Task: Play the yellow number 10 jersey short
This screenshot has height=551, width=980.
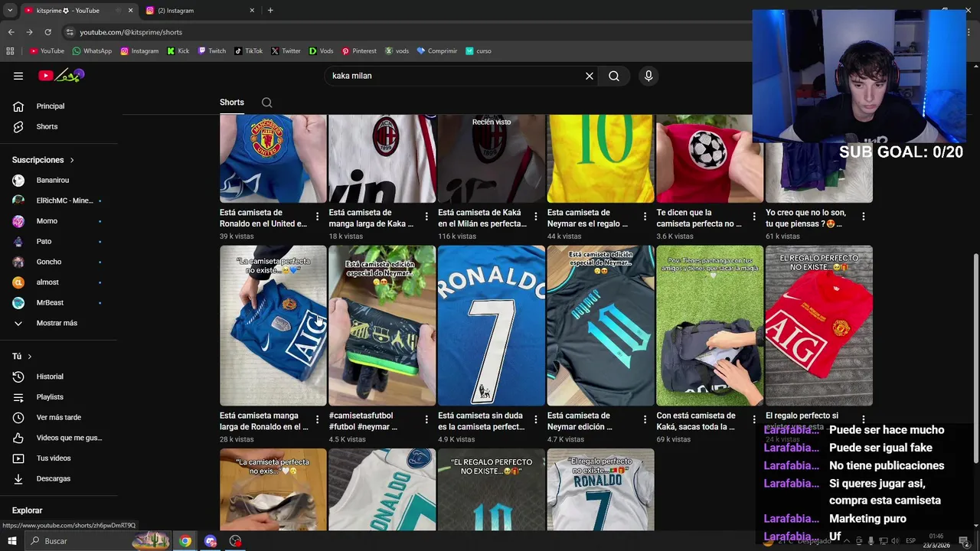Action: 601,158
